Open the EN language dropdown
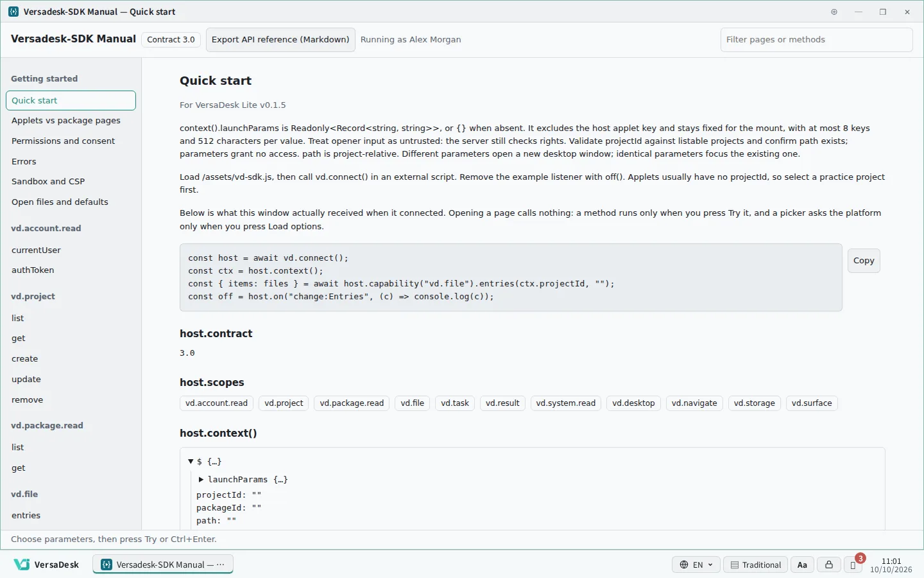 696,565
